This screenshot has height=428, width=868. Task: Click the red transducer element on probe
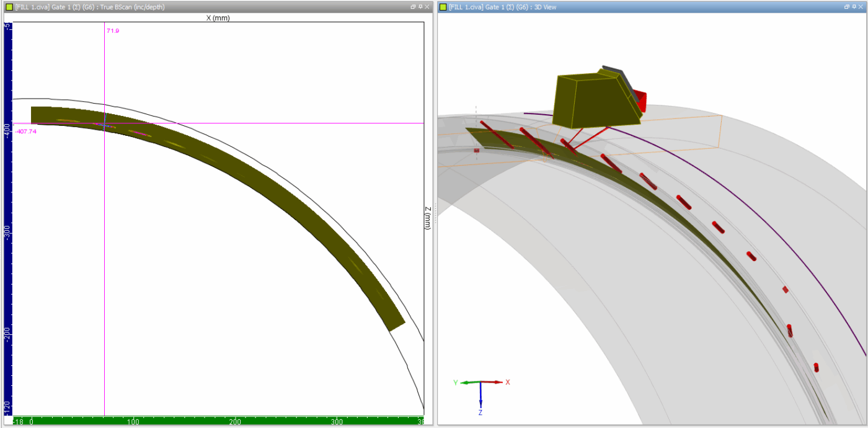pyautogui.click(x=640, y=101)
